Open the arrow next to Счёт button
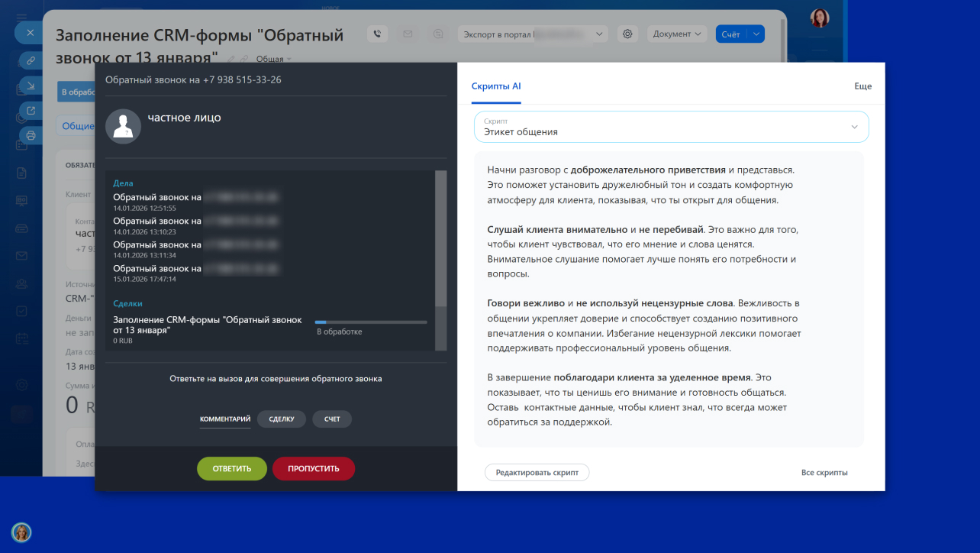980x553 pixels. tap(756, 34)
